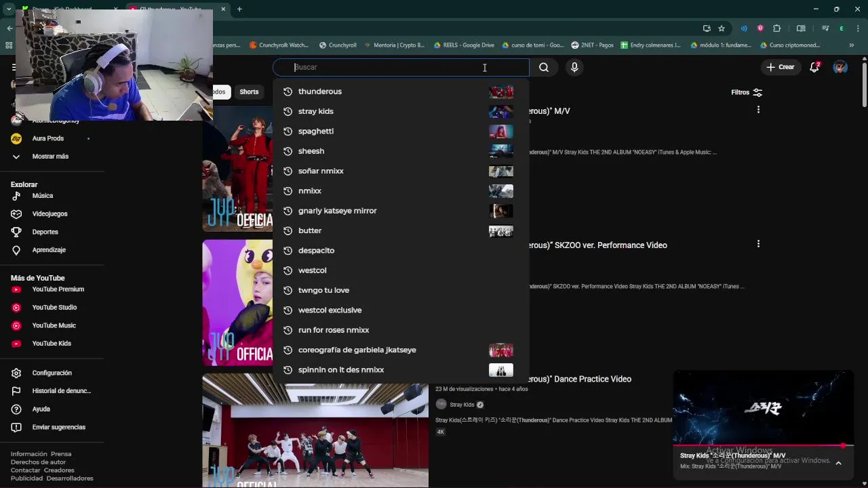The width and height of the screenshot is (868, 488).
Task: Start voice search with the microphone
Action: coord(574,67)
